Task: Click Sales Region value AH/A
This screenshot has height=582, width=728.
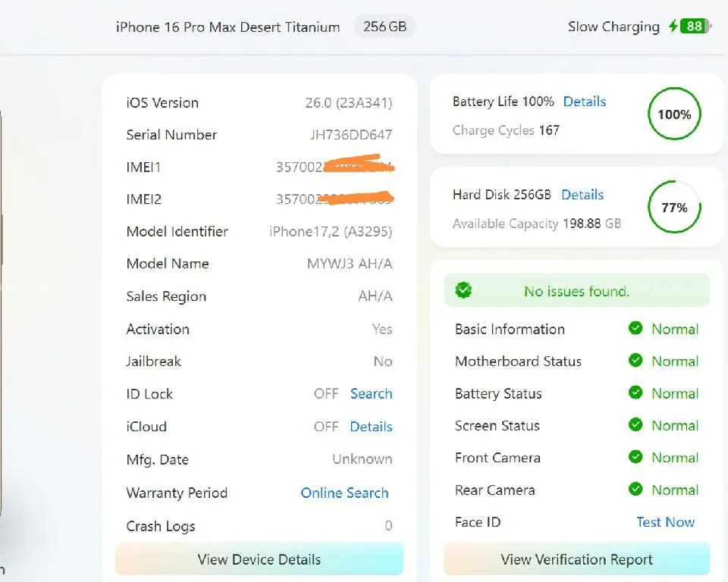Action: click(375, 296)
